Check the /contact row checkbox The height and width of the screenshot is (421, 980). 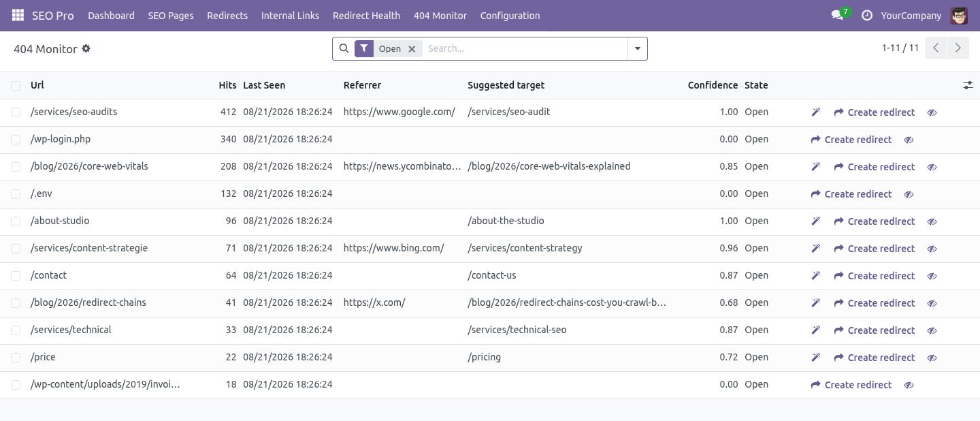coord(16,276)
